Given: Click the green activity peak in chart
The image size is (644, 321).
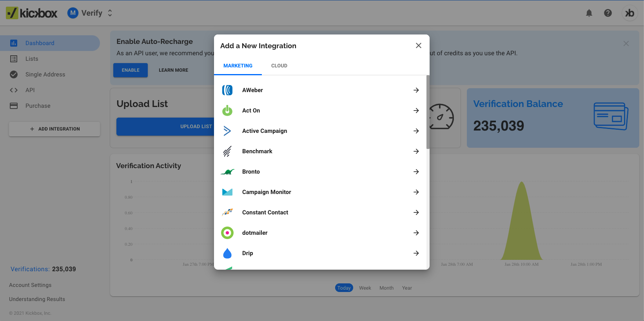Looking at the screenshot, I should point(521,221).
